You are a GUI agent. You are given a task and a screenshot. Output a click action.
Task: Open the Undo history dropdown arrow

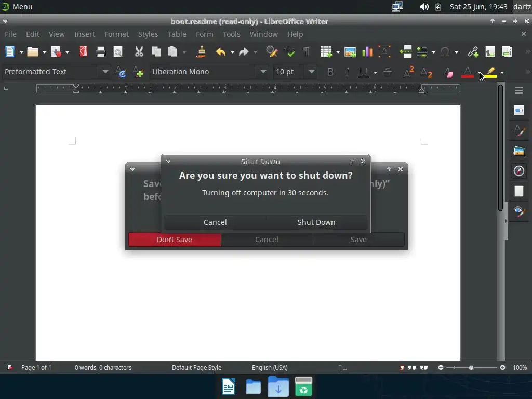coord(232,52)
